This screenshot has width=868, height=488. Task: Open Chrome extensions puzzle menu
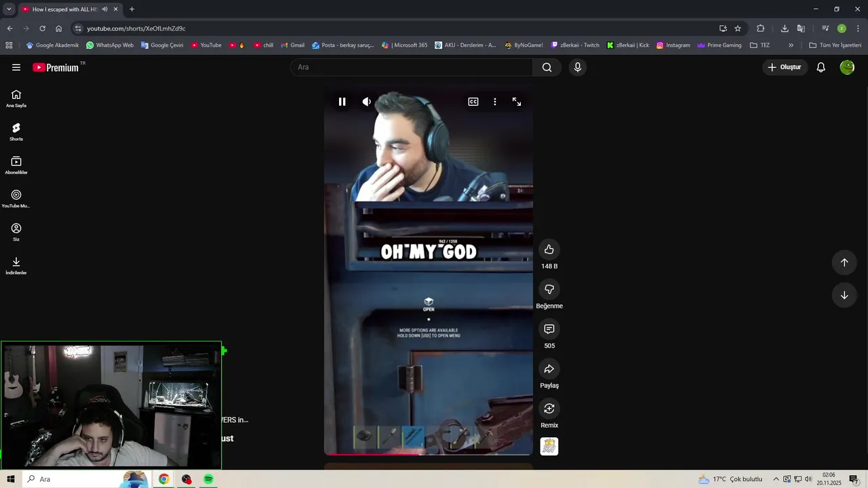pyautogui.click(x=760, y=28)
